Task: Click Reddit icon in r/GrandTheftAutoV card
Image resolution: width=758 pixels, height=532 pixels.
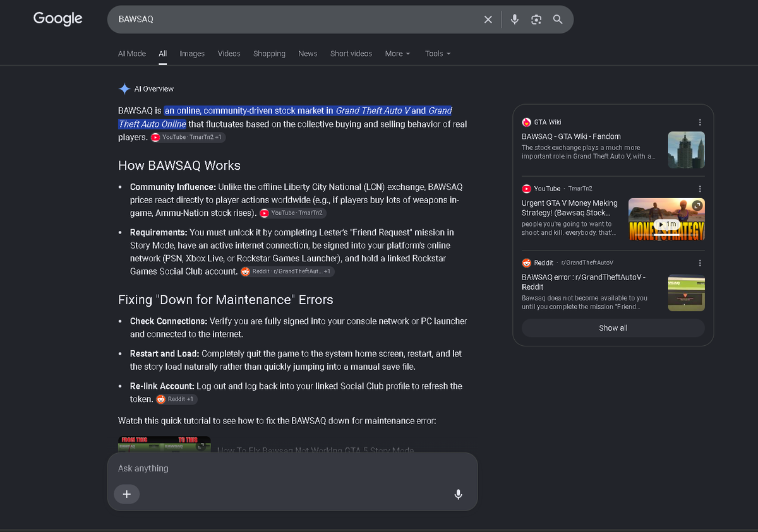Action: (526, 263)
